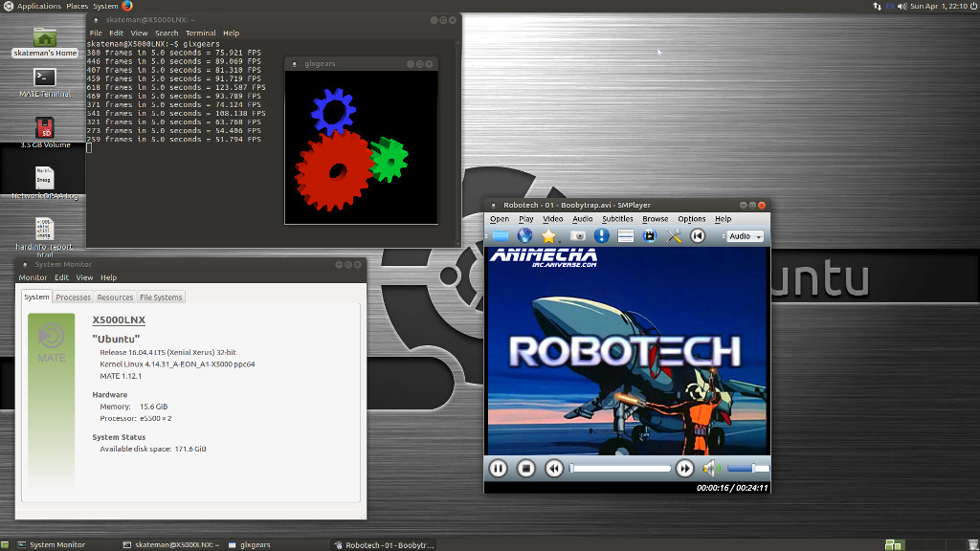980x551 pixels.
Task: Click the previous track icon in SMPlayer toolbar
Action: pyautogui.click(x=698, y=235)
